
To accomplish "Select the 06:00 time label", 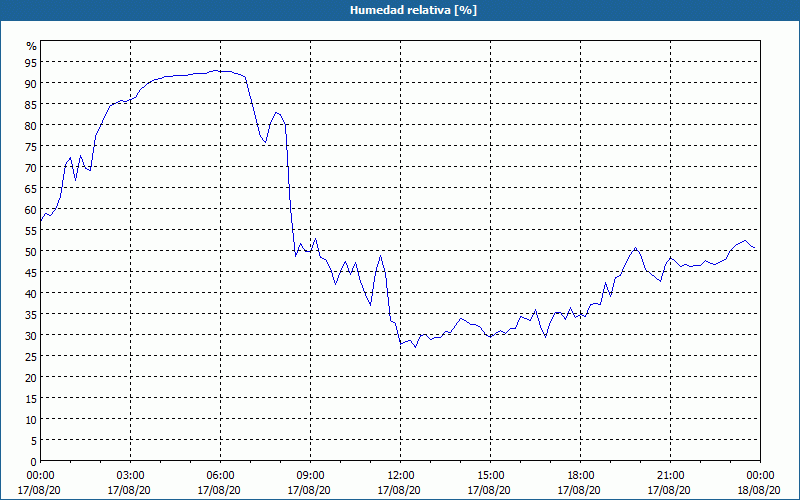I will (220, 476).
